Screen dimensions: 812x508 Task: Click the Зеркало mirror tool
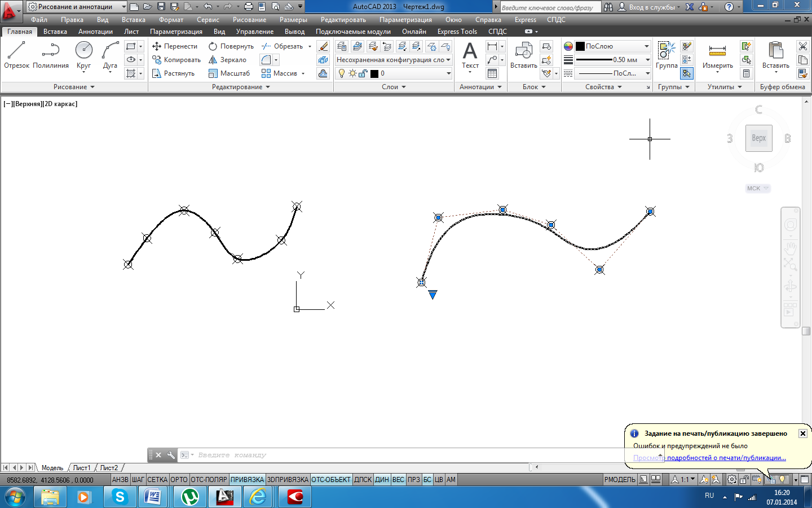(228, 60)
